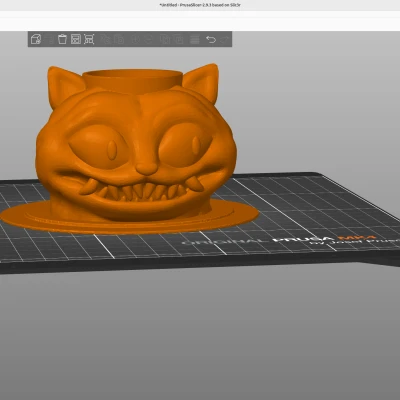
Task: Click the greyed-out Copy icon
Action: point(105,39)
